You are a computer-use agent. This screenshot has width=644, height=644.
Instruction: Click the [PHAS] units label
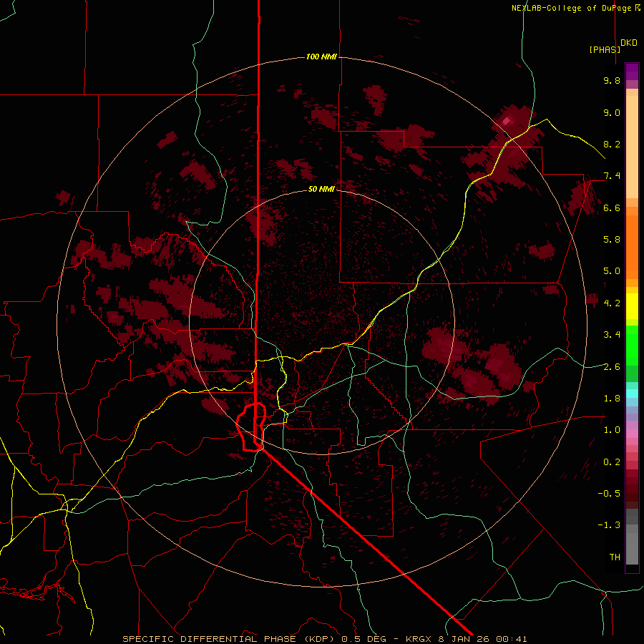(605, 49)
